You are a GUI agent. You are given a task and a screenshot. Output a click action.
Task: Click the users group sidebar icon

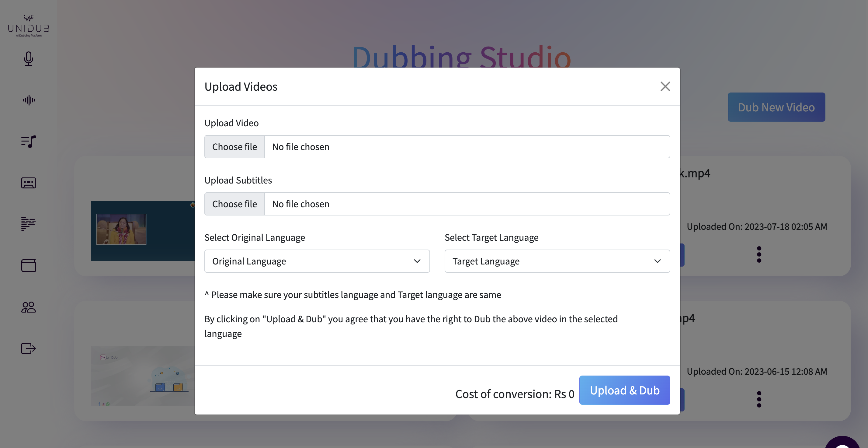29,307
